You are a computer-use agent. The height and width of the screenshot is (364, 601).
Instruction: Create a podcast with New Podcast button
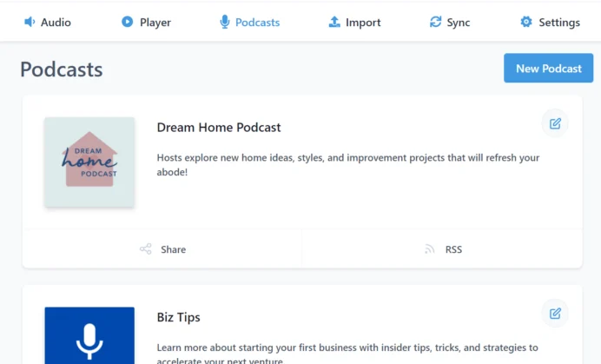(x=548, y=68)
